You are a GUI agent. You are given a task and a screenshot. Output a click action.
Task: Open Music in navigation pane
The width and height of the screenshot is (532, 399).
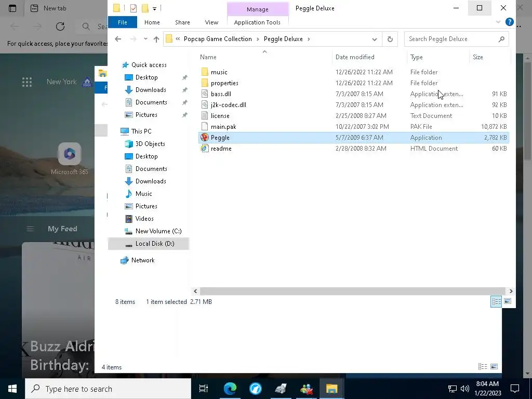pos(143,194)
